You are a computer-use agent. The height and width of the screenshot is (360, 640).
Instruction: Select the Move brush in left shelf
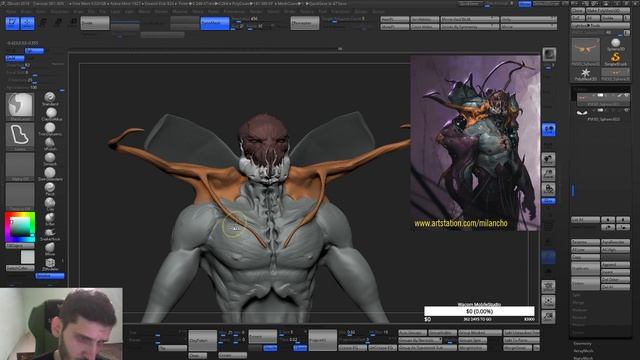[x=50, y=249]
